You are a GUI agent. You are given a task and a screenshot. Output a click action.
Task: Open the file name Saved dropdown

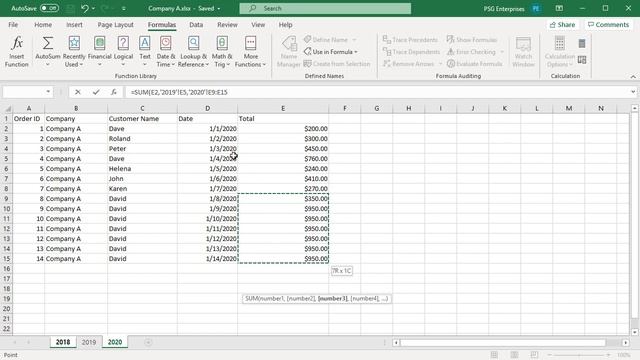click(x=219, y=8)
